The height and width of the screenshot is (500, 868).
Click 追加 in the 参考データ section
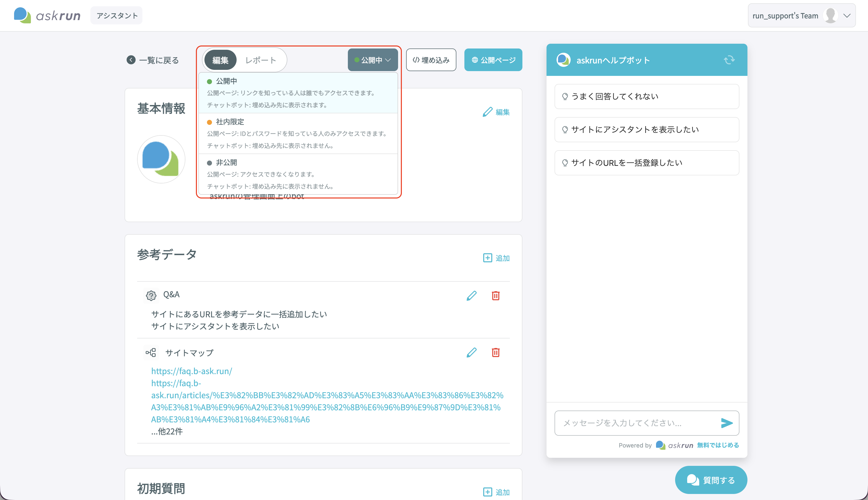(496, 258)
